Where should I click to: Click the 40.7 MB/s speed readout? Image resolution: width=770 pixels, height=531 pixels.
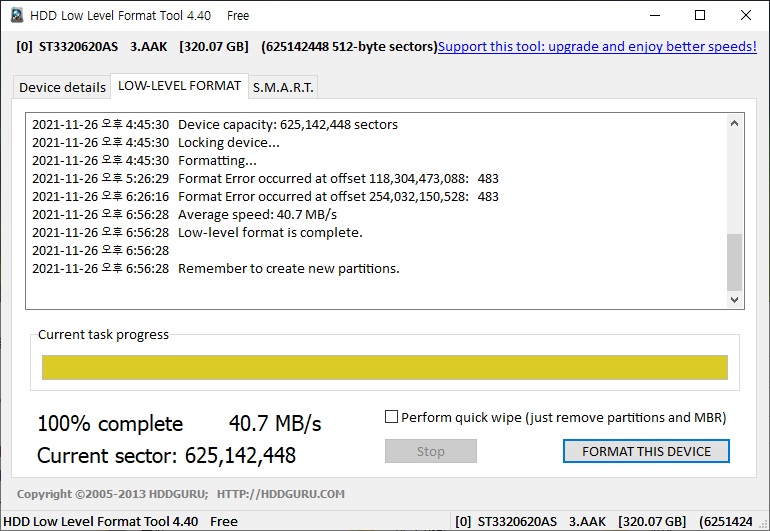coord(275,423)
